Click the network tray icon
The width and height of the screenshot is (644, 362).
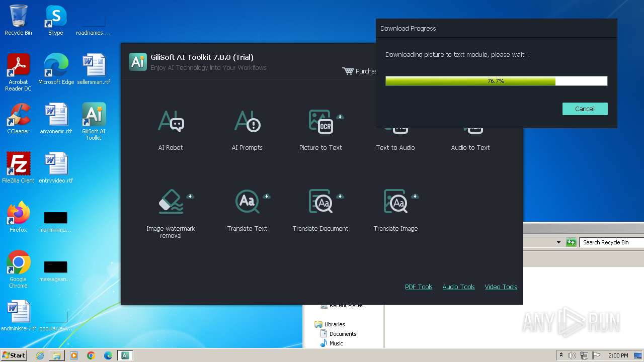[x=584, y=355]
